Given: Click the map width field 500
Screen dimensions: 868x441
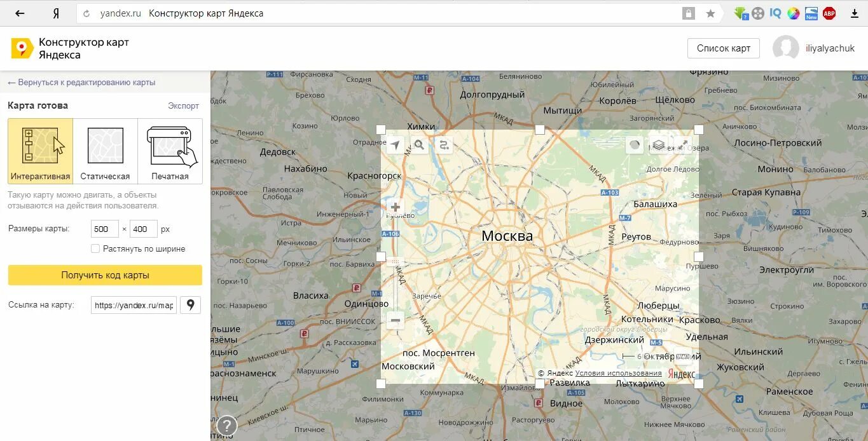Looking at the screenshot, I should pyautogui.click(x=105, y=229).
